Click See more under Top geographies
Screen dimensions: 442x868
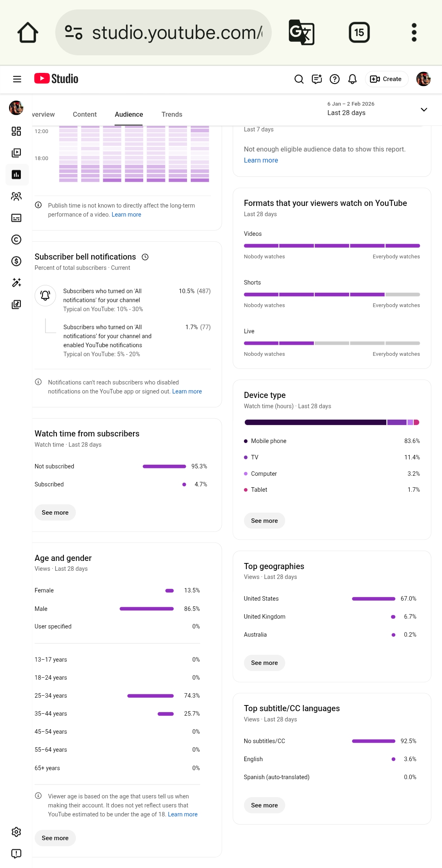tap(264, 663)
